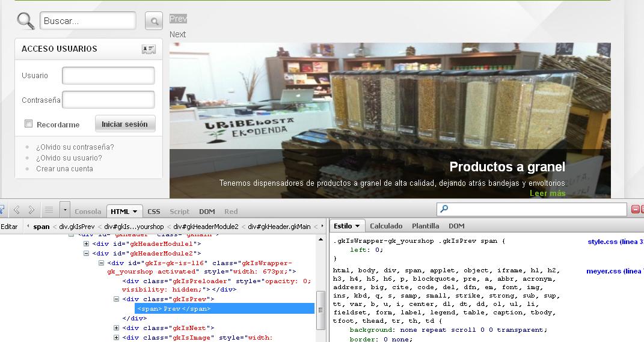The width and height of the screenshot is (644, 342).
Task: Open the ¿Olvido su usuario? link
Action: click(x=69, y=157)
